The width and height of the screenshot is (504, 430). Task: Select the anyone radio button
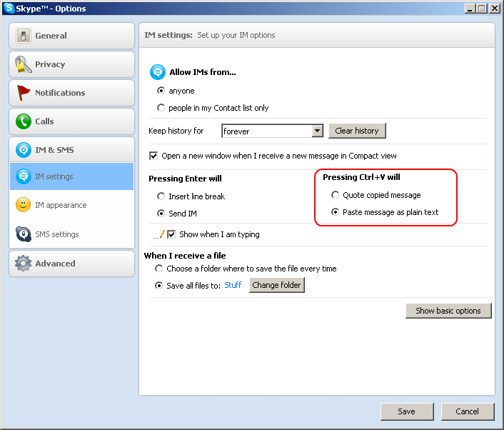point(161,91)
